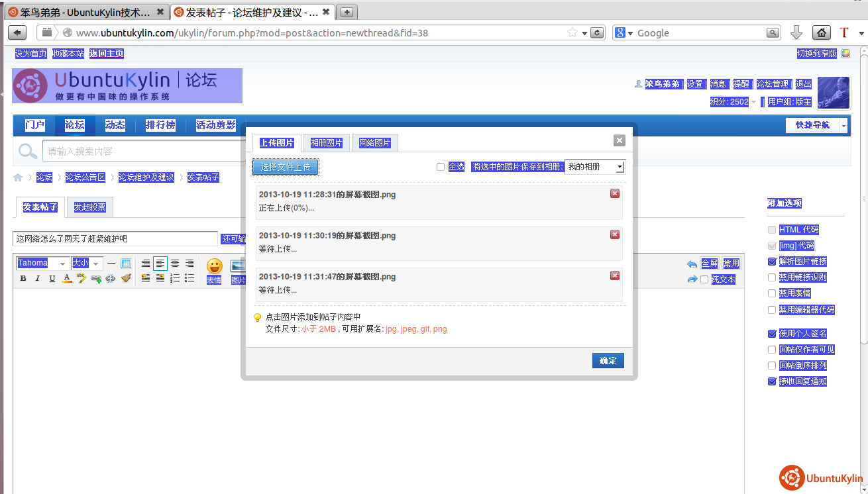Click the 确定 confirm button
This screenshot has height=494, width=868.
click(x=608, y=361)
